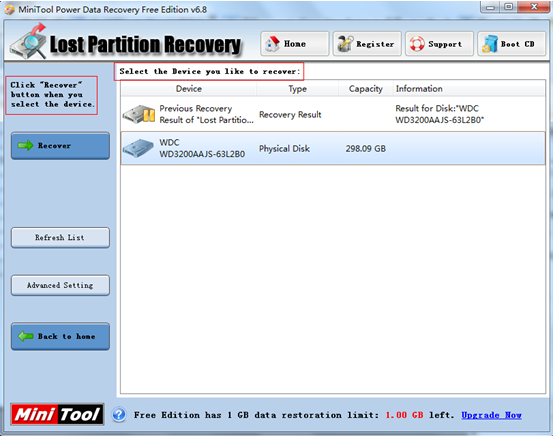Click the app icon in the title bar
This screenshot has width=553, height=436.
pos(10,10)
